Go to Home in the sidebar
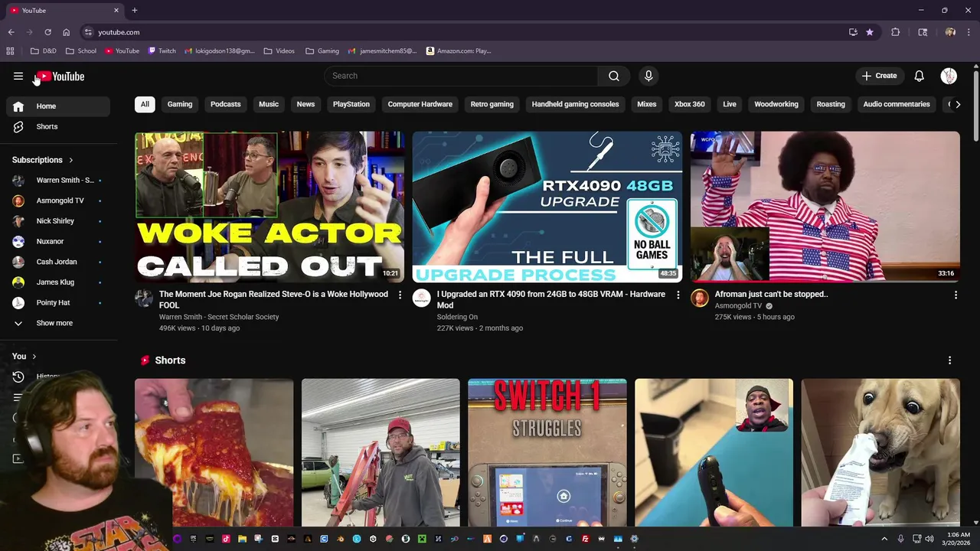This screenshot has width=980, height=551. click(58, 106)
